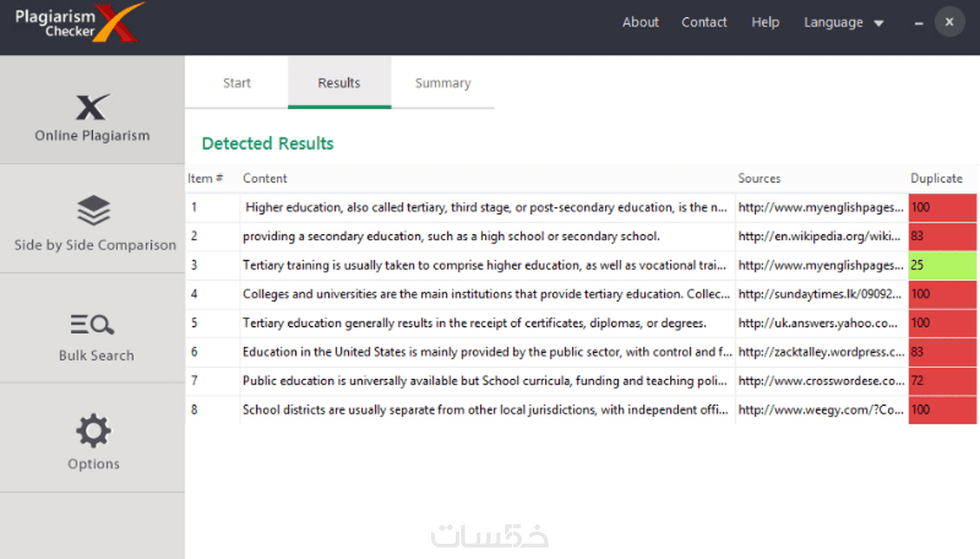Switch to the Summary tab
The image size is (980, 559).
coord(443,82)
